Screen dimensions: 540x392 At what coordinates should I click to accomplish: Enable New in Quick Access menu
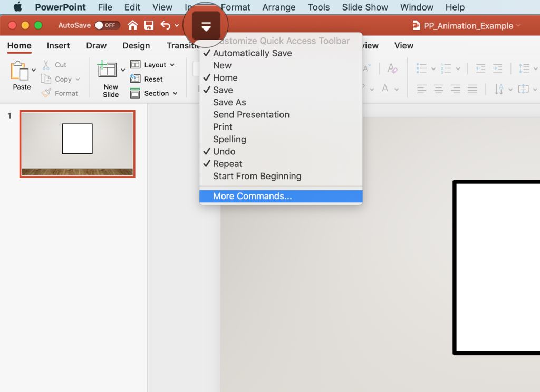click(281, 65)
